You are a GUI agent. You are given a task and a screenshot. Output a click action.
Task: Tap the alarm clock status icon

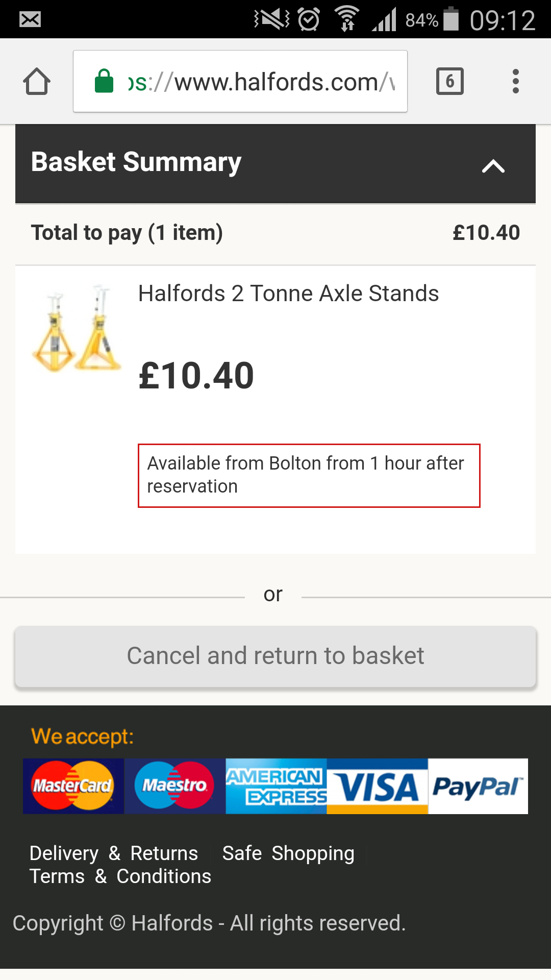[309, 20]
